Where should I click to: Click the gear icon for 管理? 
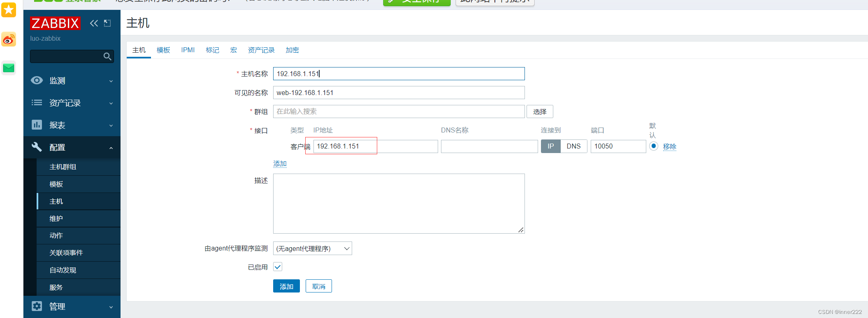pos(37,306)
